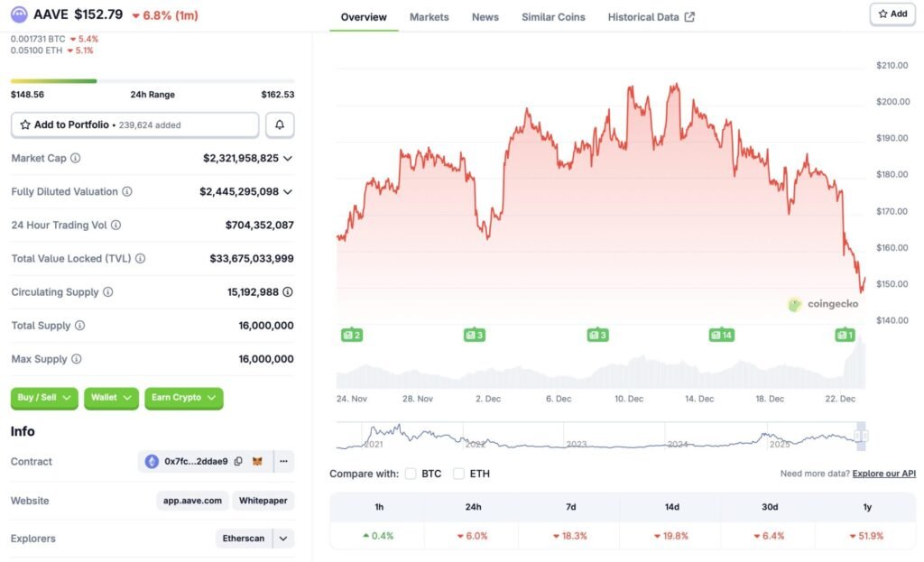Click the chart range slider handle

click(860, 437)
